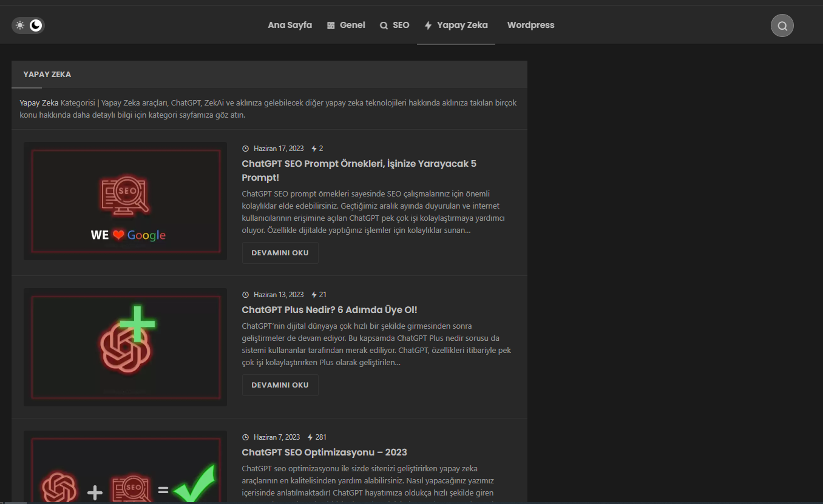The height and width of the screenshot is (504, 823).
Task: Click Devamını Oku under ChatGPT Plus Nedir
Action: tap(280, 385)
